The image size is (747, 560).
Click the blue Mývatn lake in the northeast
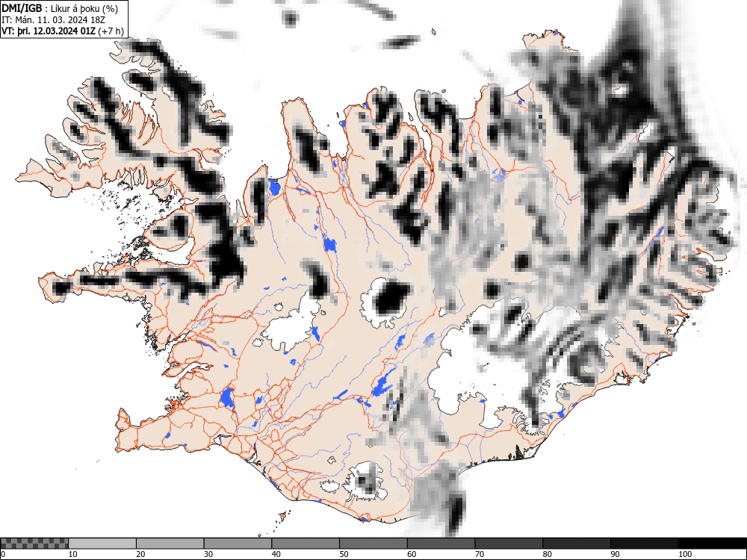point(499,176)
